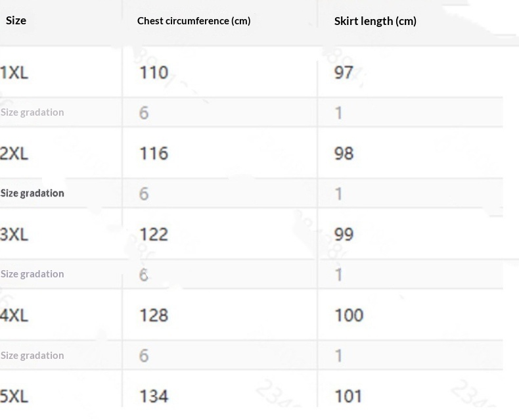The image size is (519, 420).
Task: Click the Chest circumference (cm) header
Action: pyautogui.click(x=194, y=21)
